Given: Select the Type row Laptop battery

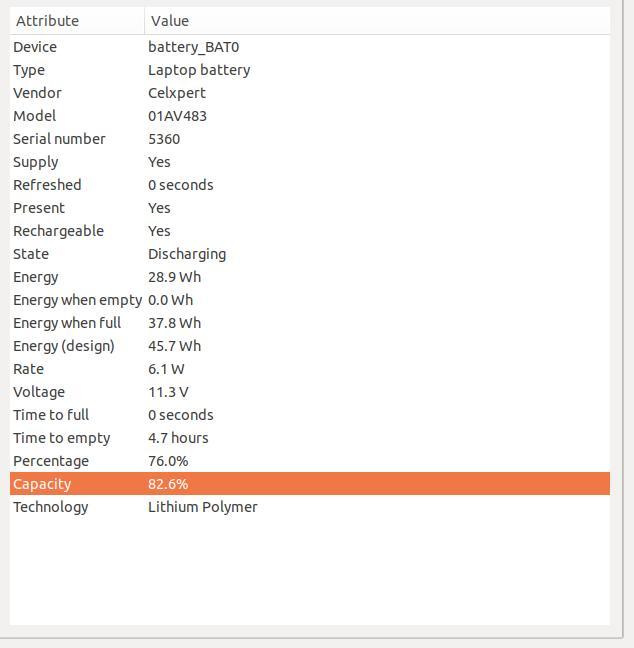Looking at the screenshot, I should click(310, 70).
